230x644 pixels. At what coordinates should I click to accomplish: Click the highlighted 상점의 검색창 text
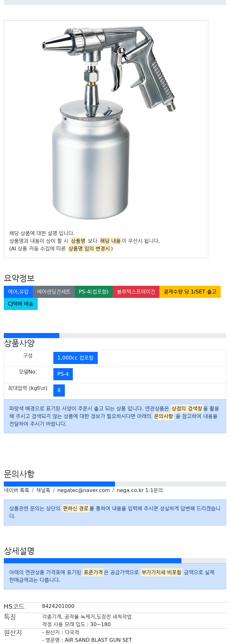[x=187, y=408]
